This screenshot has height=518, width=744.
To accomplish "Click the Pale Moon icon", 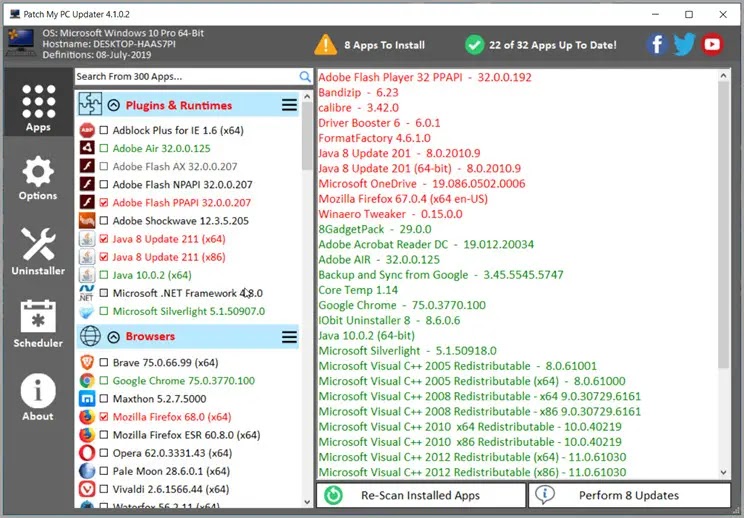I will pos(87,471).
